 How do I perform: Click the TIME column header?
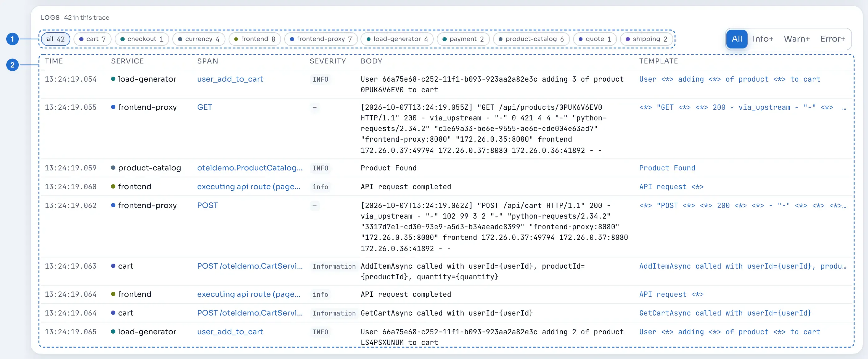tap(54, 61)
